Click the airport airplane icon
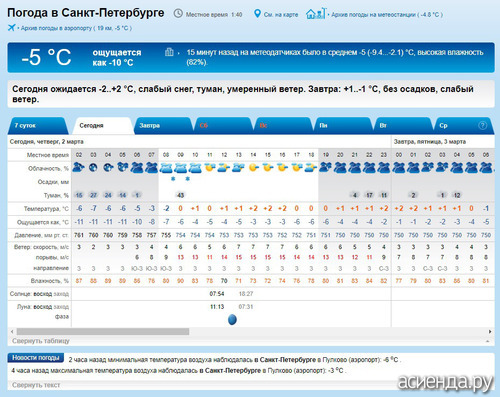 click(12, 27)
